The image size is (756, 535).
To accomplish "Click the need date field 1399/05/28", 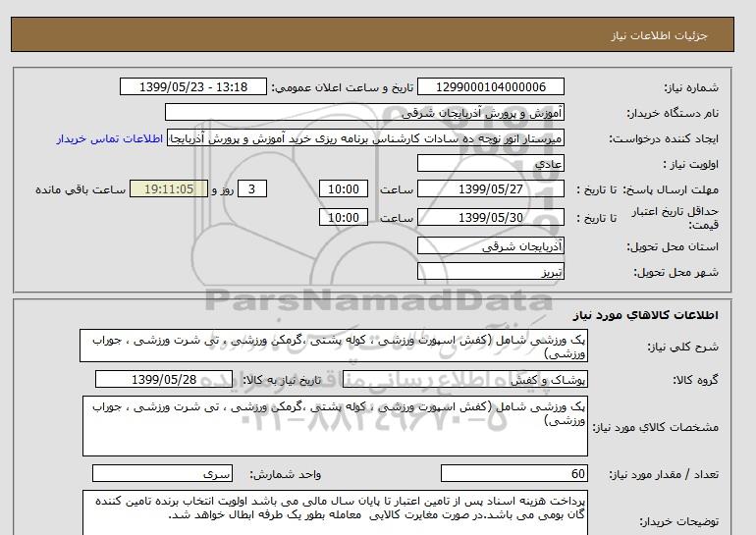I will tap(164, 379).
